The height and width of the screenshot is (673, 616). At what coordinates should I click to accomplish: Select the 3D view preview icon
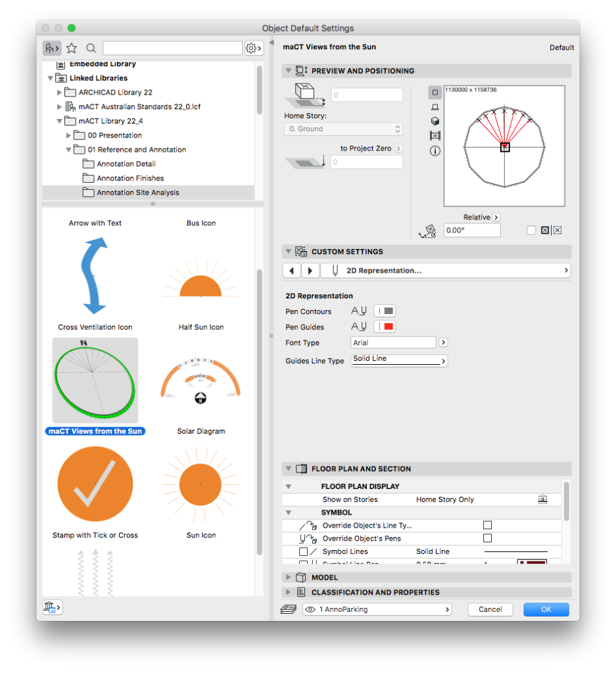tap(435, 121)
